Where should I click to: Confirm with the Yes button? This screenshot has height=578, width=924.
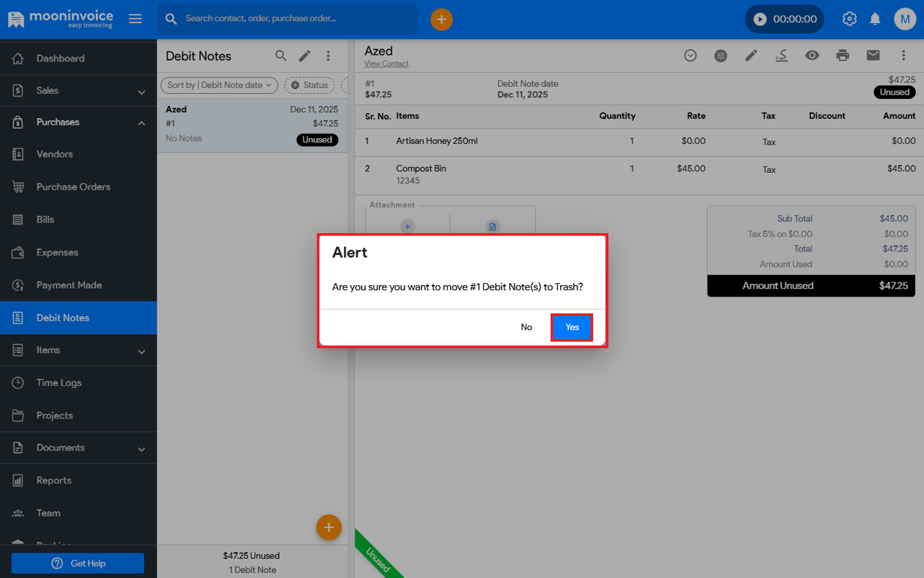pyautogui.click(x=571, y=328)
